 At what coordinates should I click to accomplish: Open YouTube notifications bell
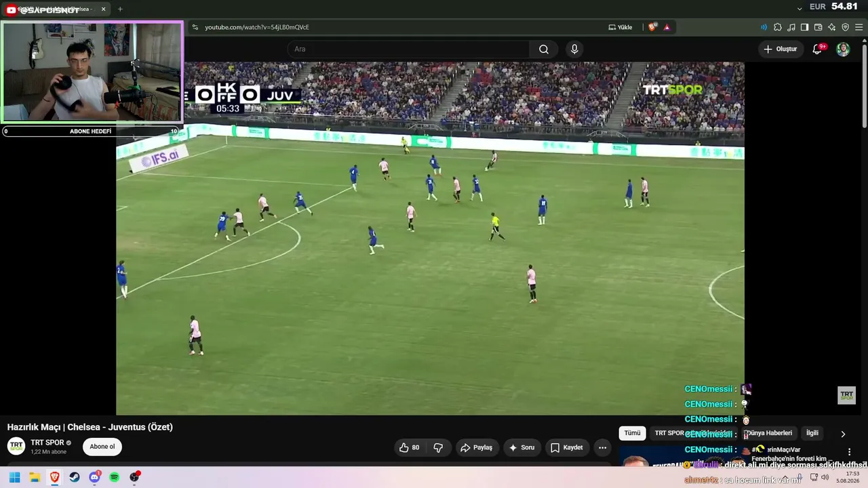pyautogui.click(x=817, y=49)
